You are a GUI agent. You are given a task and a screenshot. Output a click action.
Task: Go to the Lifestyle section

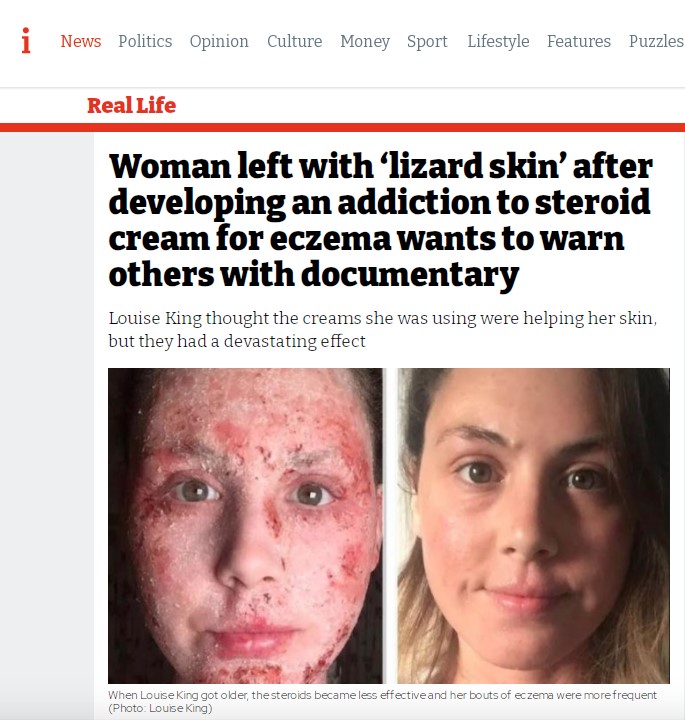click(x=498, y=42)
